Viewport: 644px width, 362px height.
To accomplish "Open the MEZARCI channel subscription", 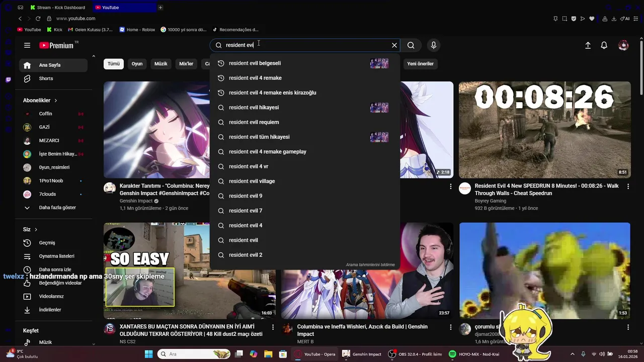I will click(53, 141).
